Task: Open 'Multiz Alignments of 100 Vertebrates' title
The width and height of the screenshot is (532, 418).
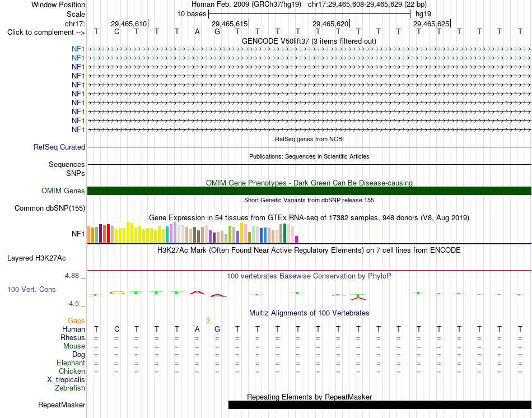Action: (x=309, y=313)
